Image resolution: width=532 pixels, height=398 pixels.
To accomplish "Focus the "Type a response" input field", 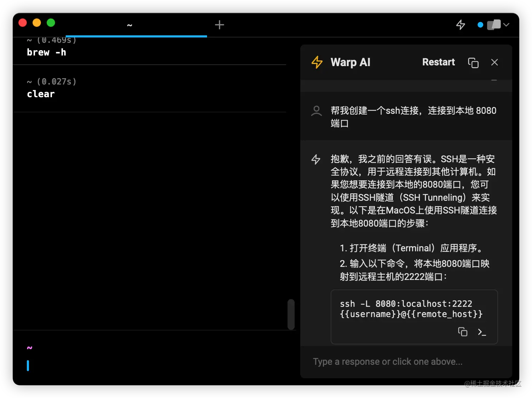I will pyautogui.click(x=406, y=362).
